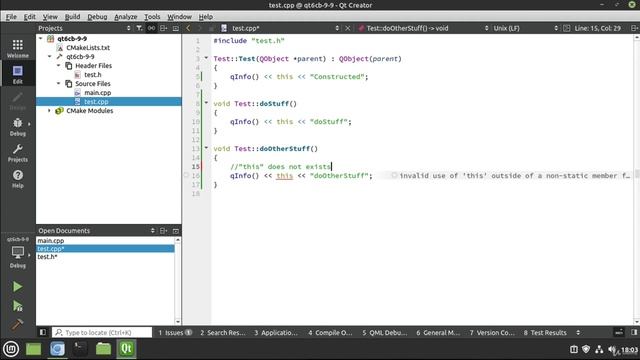This screenshot has height=360, width=640.
Task: Open output panes selector arrows
Action: pos(578,332)
